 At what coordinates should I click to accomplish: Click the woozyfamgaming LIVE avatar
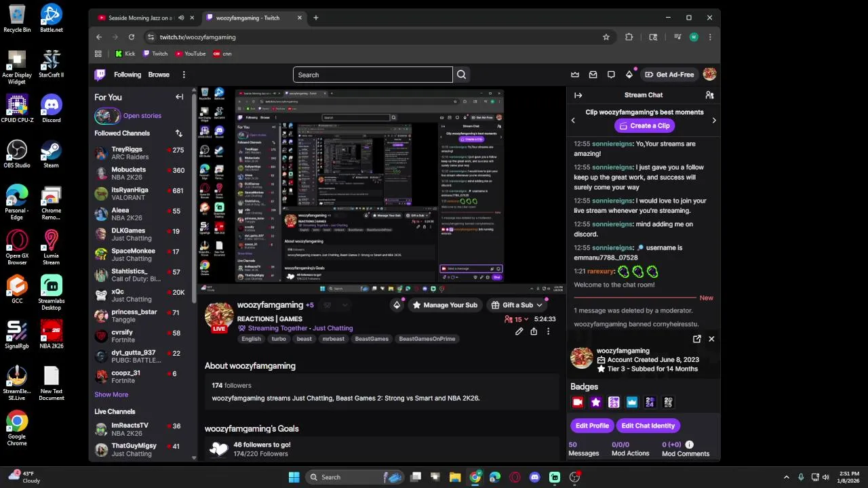click(x=219, y=318)
